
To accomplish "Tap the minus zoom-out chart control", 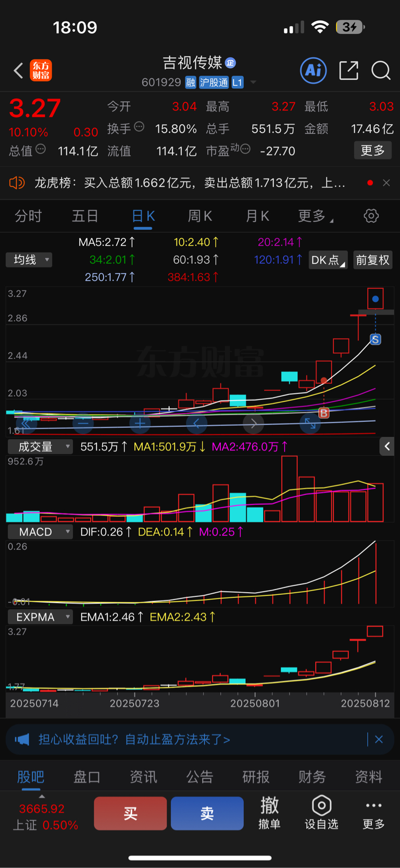I will tap(83, 424).
